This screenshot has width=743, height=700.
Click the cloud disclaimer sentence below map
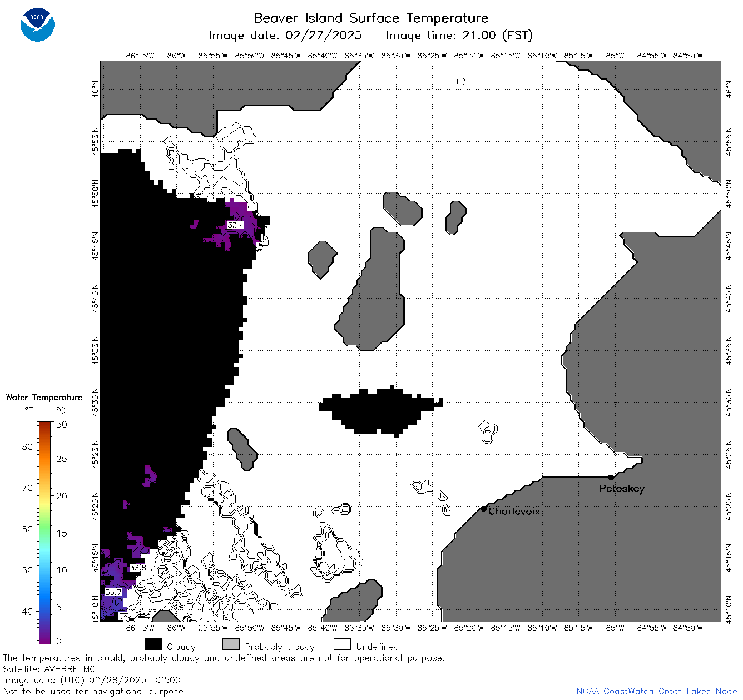point(224,658)
